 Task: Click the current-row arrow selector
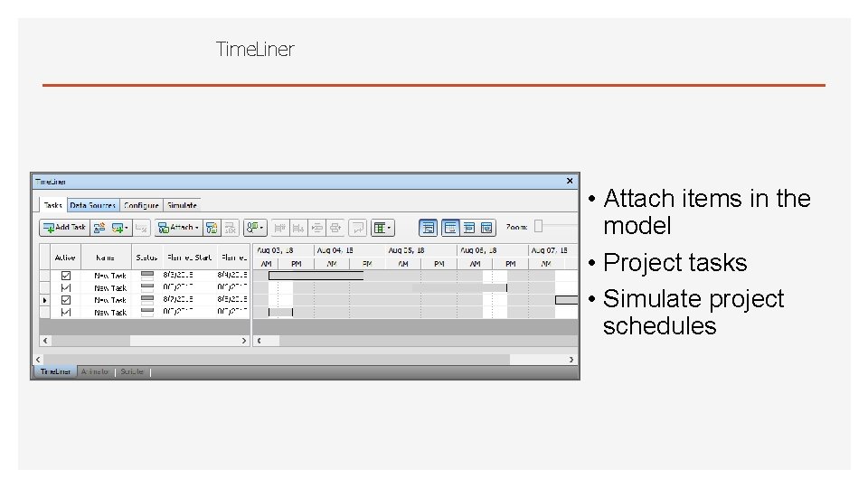pos(45,300)
